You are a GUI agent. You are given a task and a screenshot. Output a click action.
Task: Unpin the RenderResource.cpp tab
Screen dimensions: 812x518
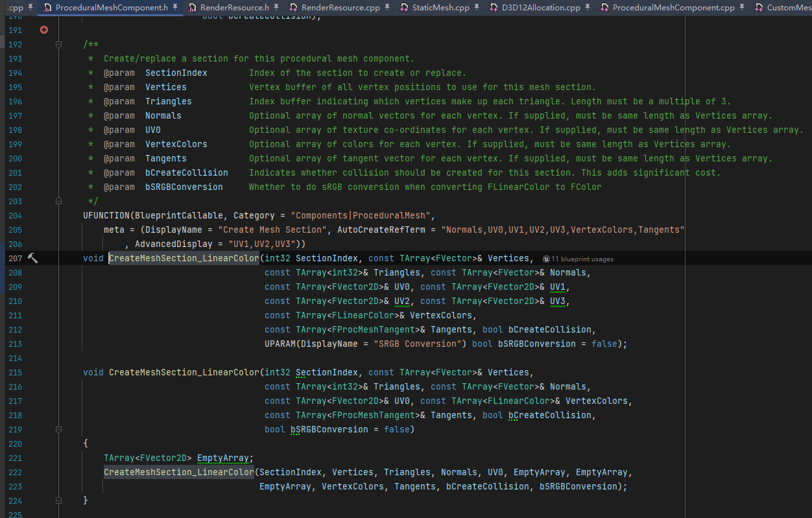click(387, 8)
